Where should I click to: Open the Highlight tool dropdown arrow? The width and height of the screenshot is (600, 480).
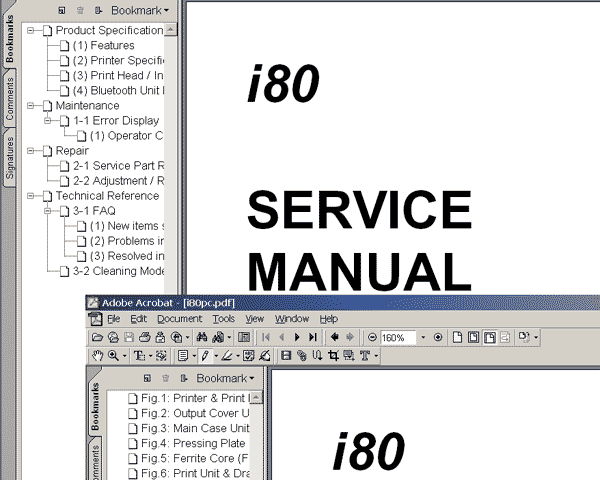pos(238,356)
